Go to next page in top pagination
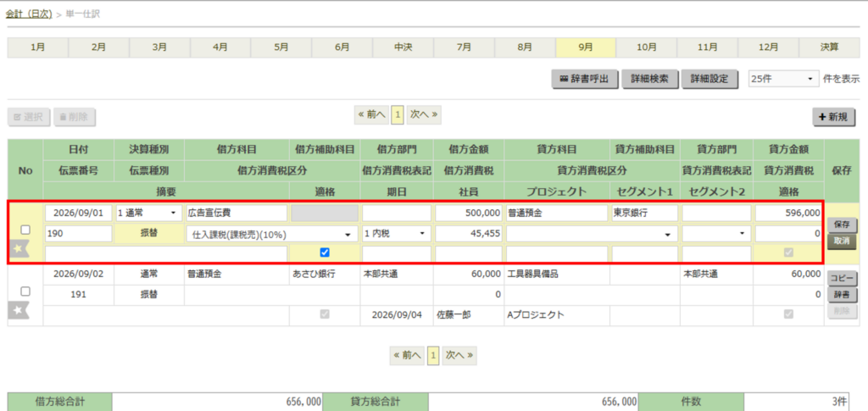The height and width of the screenshot is (411, 868). [424, 114]
